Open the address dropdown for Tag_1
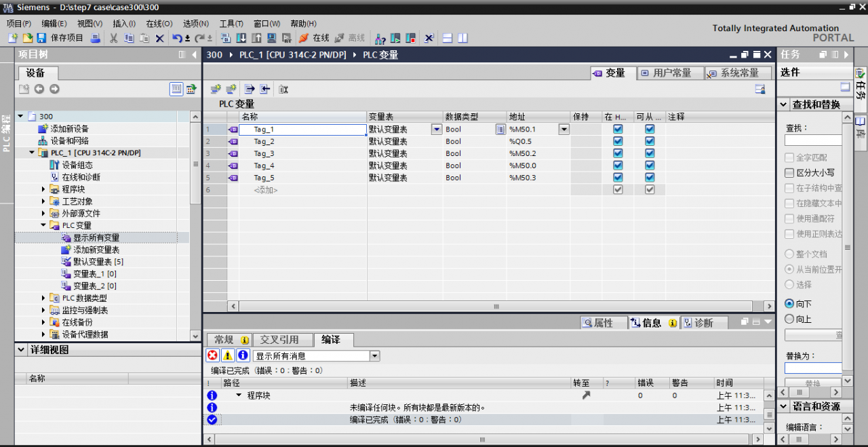Image resolution: width=868 pixels, height=447 pixels. pyautogui.click(x=564, y=129)
